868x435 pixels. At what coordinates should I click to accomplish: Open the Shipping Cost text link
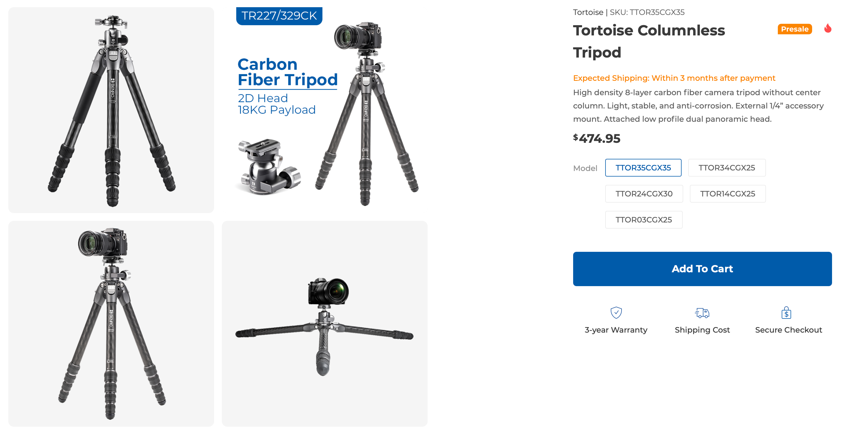[702, 330]
